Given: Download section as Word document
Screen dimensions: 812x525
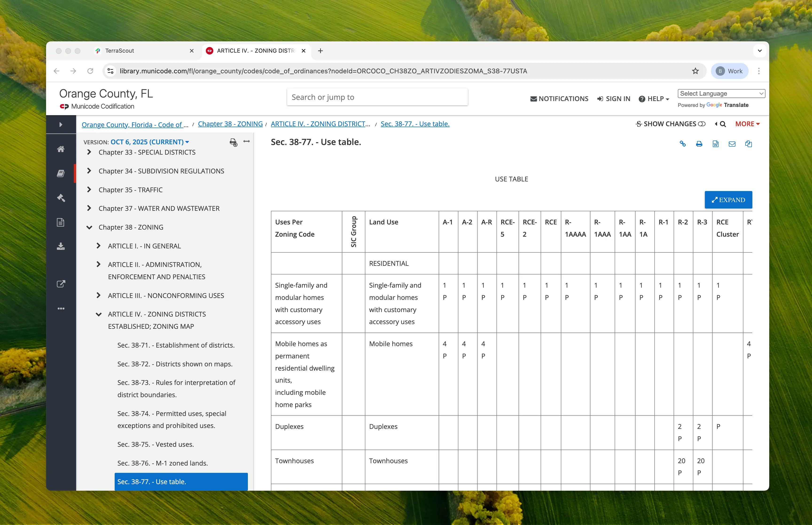Looking at the screenshot, I should pos(716,144).
